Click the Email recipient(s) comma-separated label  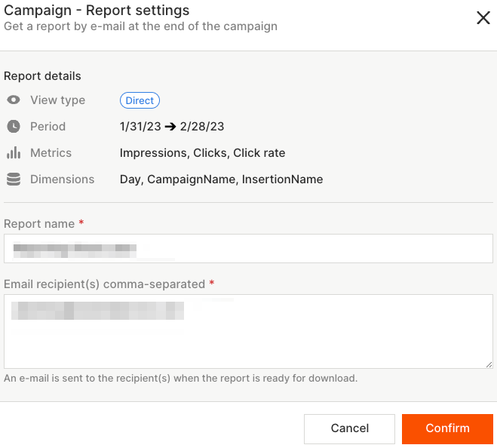point(104,284)
